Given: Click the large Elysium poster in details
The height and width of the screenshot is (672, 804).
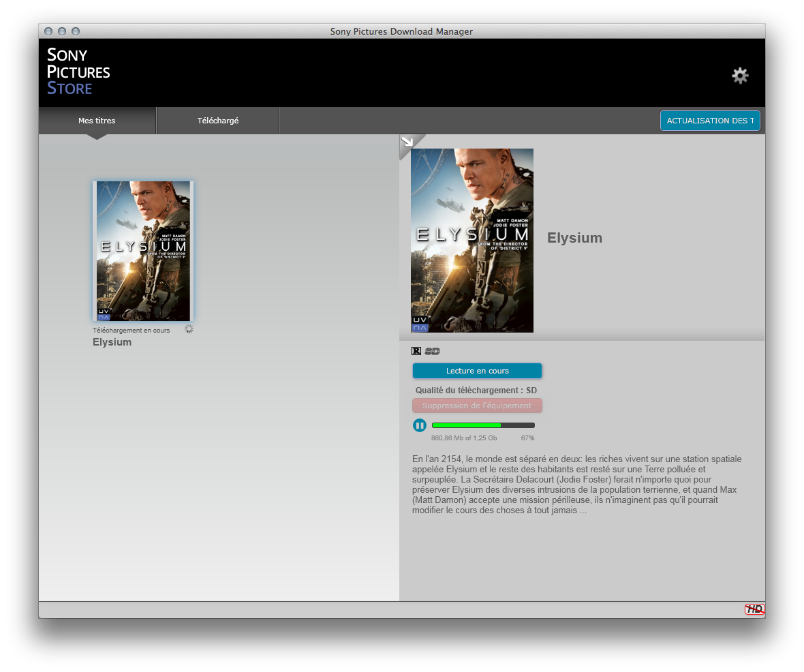Looking at the screenshot, I should click(472, 241).
